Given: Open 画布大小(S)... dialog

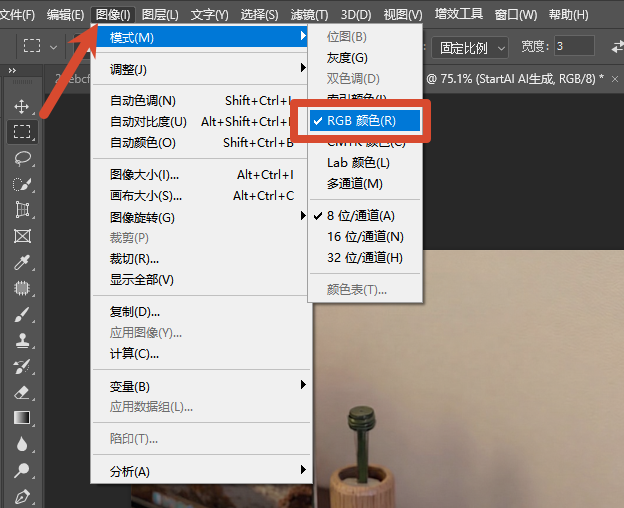Looking at the screenshot, I should [201, 196].
